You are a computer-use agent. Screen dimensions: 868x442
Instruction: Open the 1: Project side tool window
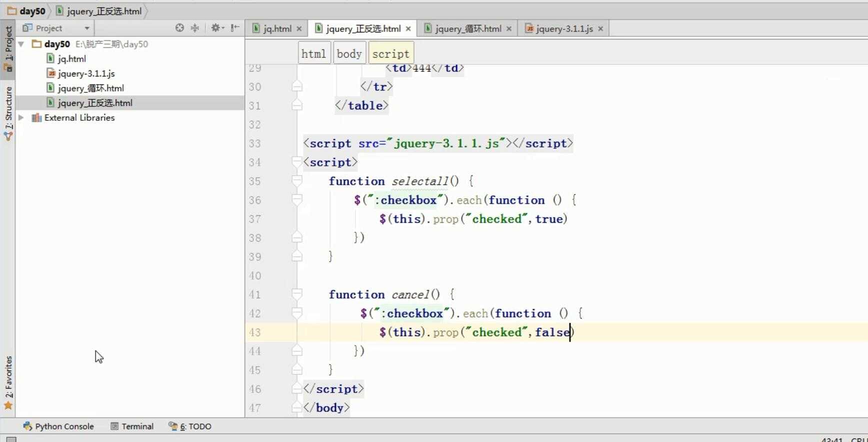coord(8,48)
